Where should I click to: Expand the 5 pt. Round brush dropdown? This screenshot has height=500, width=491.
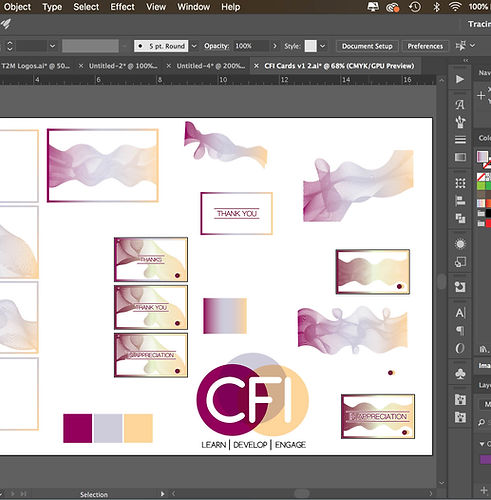(194, 46)
